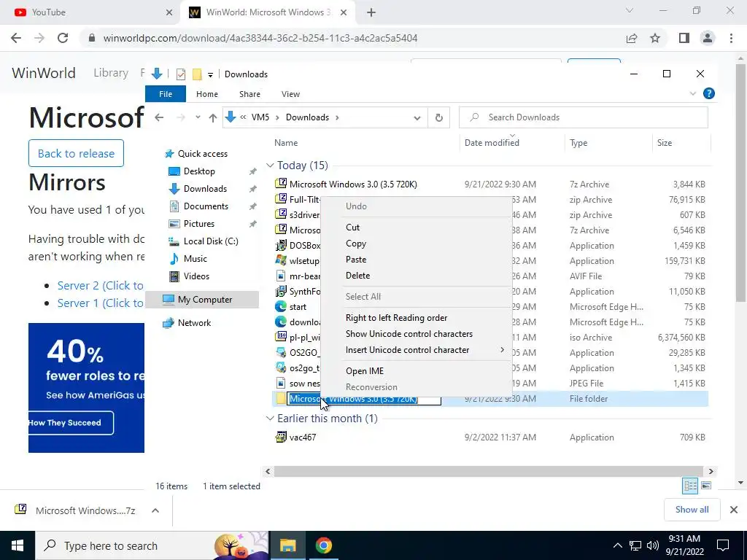
Task: Select the pl-pl_wi iso archive icon
Action: [x=281, y=337]
